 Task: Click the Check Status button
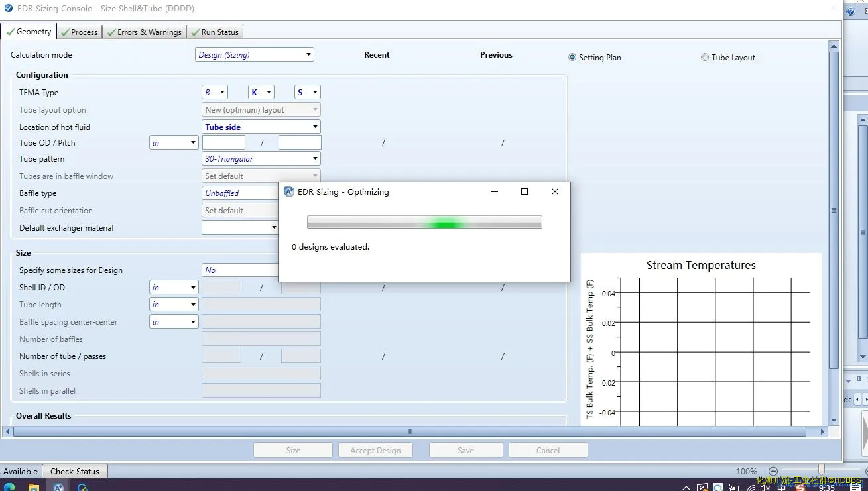(75, 471)
